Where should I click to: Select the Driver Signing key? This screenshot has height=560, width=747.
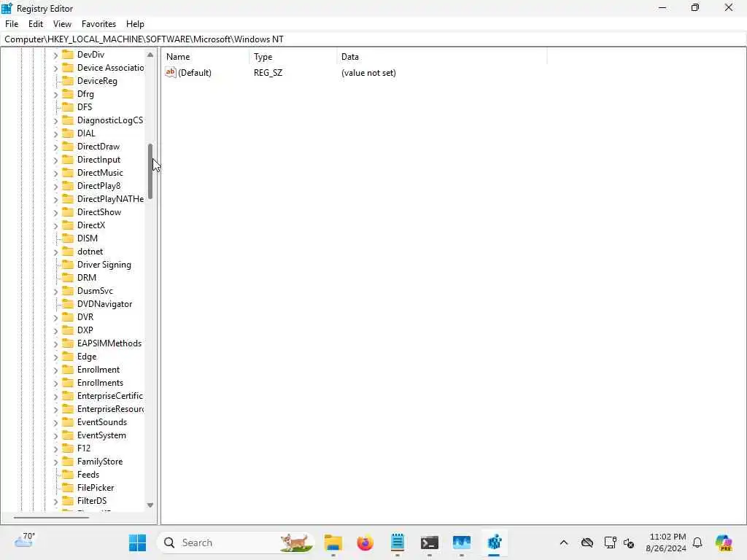104,264
